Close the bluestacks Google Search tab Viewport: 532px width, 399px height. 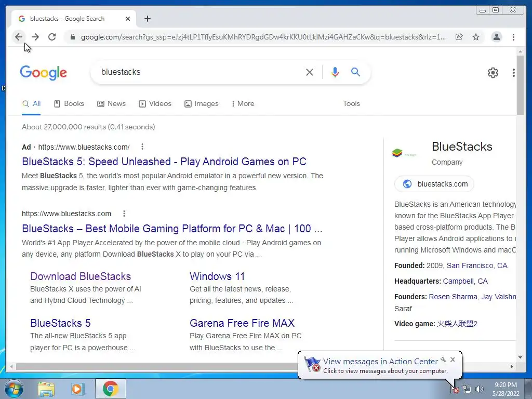click(128, 19)
